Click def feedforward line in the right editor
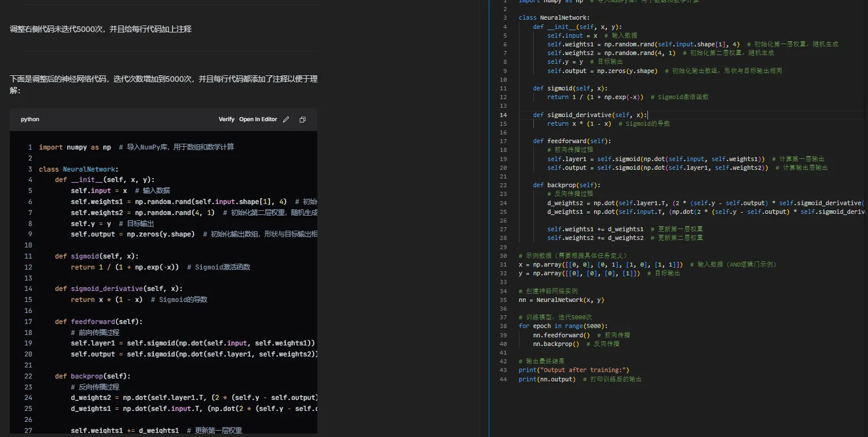The width and height of the screenshot is (868, 437). [572, 141]
